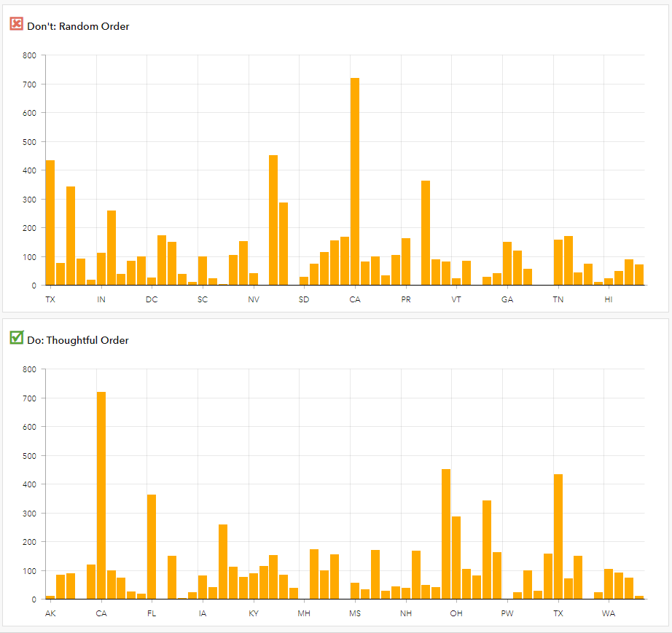Select the TX axis label in the top chart

coord(50,299)
